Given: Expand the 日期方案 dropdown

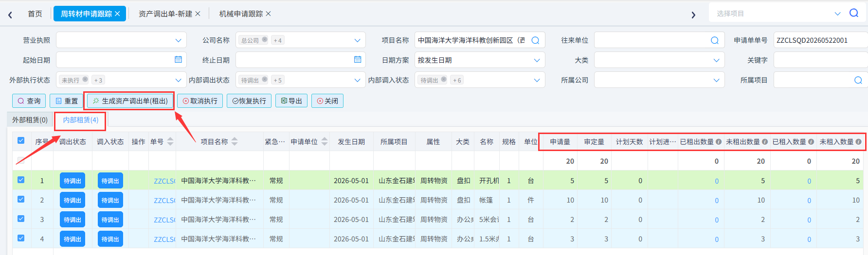Looking at the screenshot, I should point(537,60).
